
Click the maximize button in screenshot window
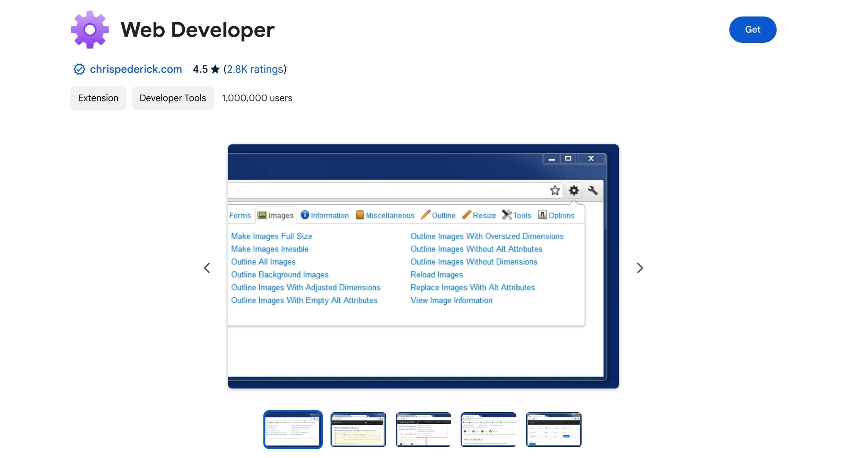click(568, 159)
